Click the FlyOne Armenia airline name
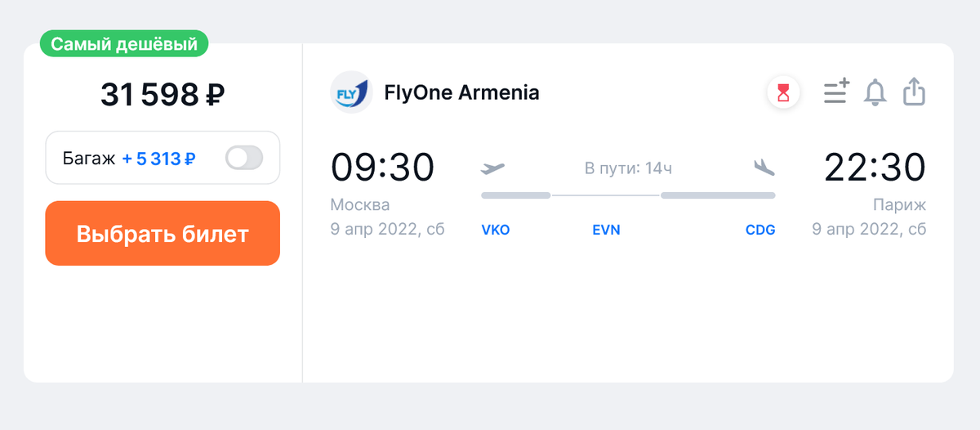 point(461,92)
